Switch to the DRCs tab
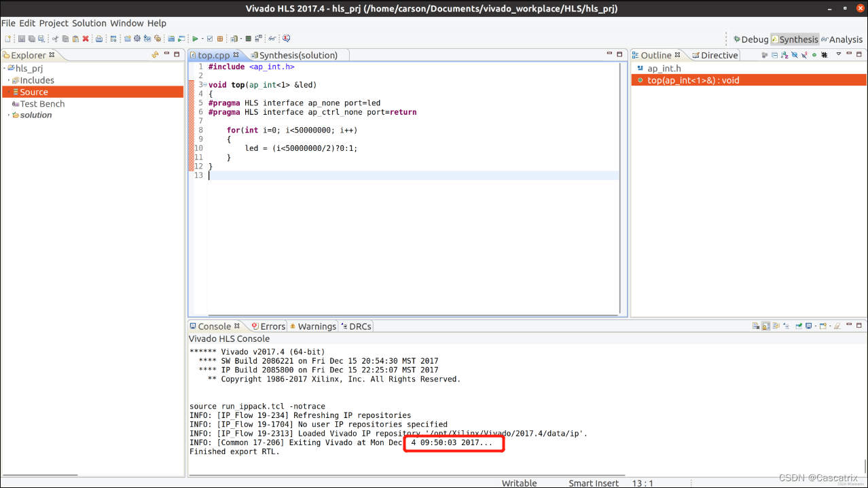The image size is (868, 488). (355, 326)
